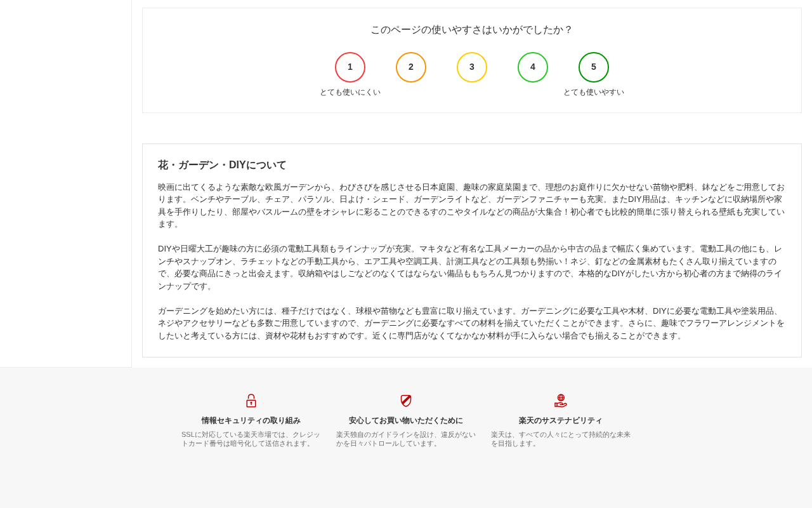Open 情報セキュリティの取り組み link

click(x=251, y=420)
